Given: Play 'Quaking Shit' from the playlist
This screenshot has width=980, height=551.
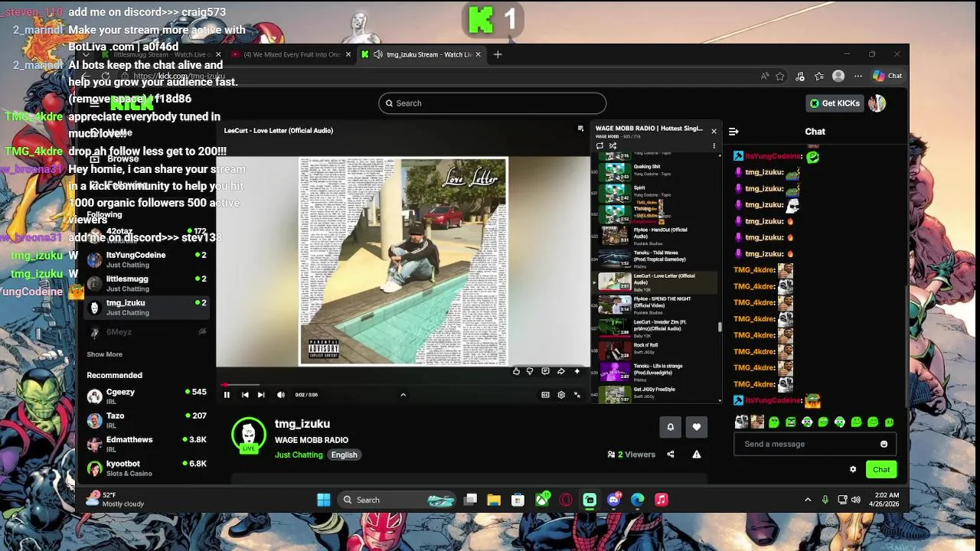Looking at the screenshot, I should pos(657,170).
